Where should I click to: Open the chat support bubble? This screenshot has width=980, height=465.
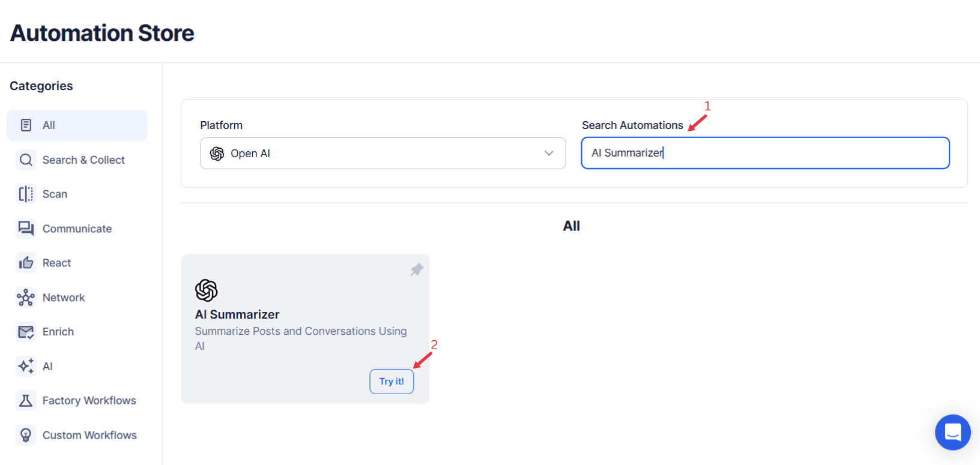coord(952,432)
